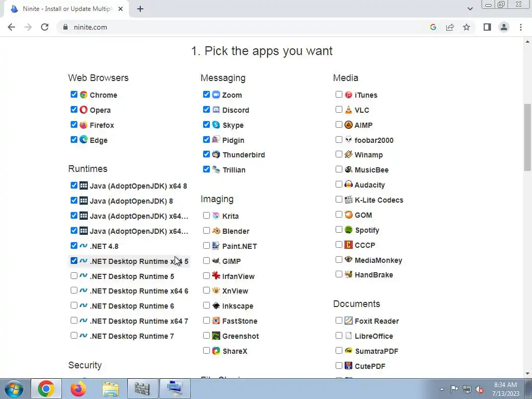Screen dimensions: 532x399
Task: Uncheck the Trillian checkbox
Action: (206, 169)
